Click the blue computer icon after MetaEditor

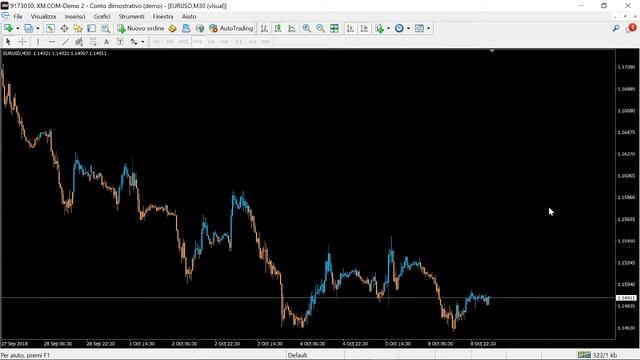(186, 28)
